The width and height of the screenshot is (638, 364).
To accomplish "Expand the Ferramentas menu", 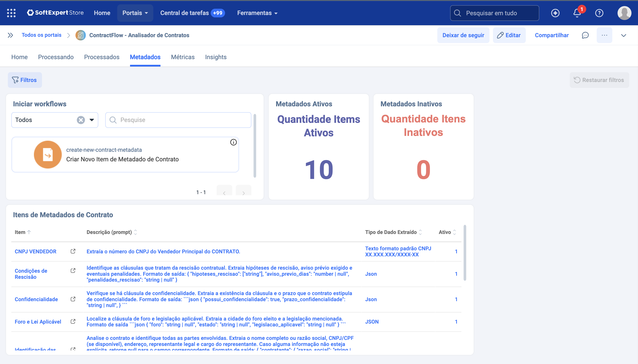I will [x=257, y=13].
